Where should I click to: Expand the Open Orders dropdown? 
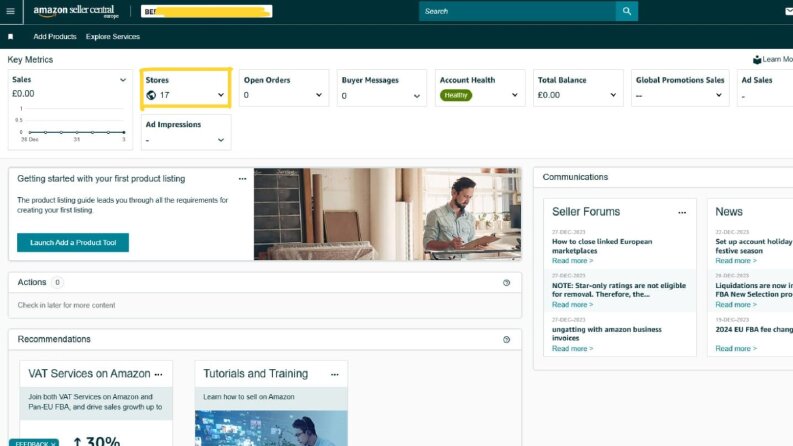(319, 95)
